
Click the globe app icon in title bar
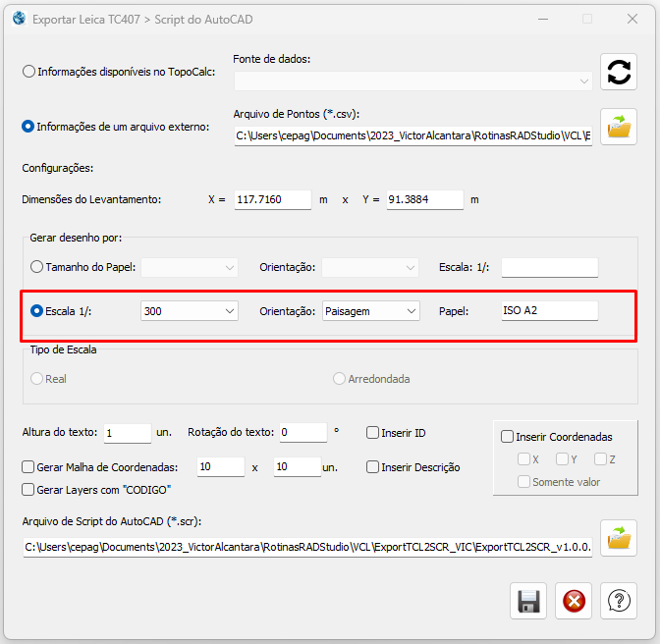point(18,19)
